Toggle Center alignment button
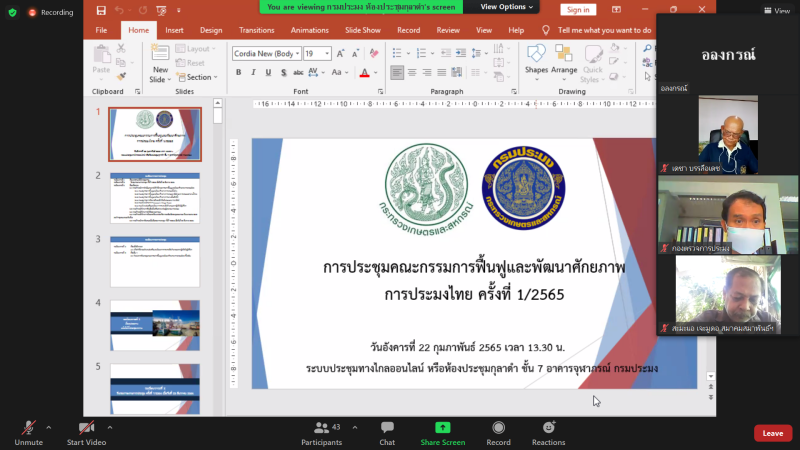 pyautogui.click(x=412, y=72)
